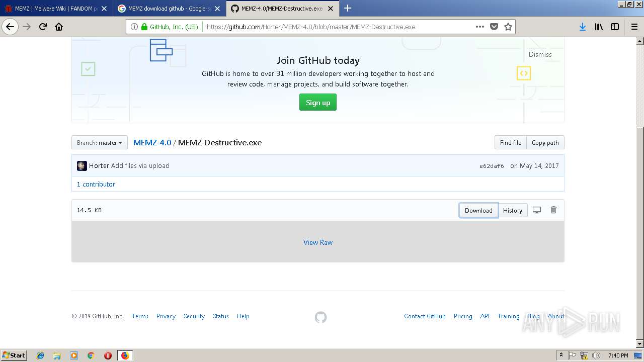644x362 pixels.
Task: View the file History
Action: (513, 210)
